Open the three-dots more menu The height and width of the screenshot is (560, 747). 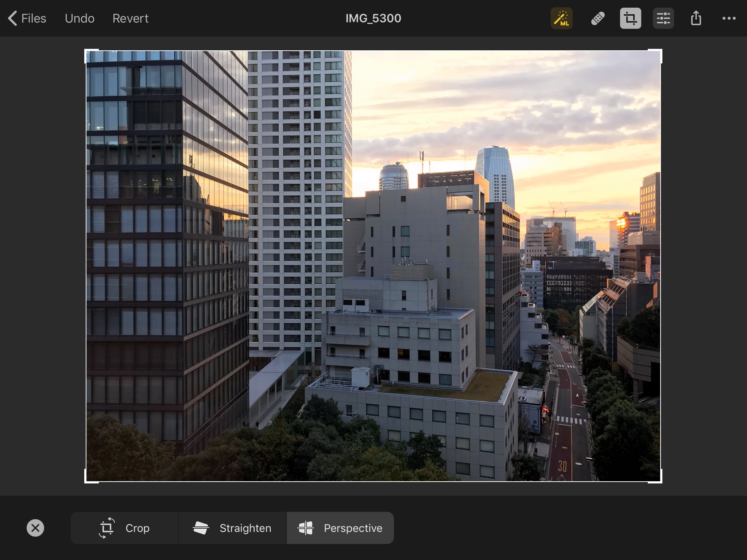(x=729, y=18)
